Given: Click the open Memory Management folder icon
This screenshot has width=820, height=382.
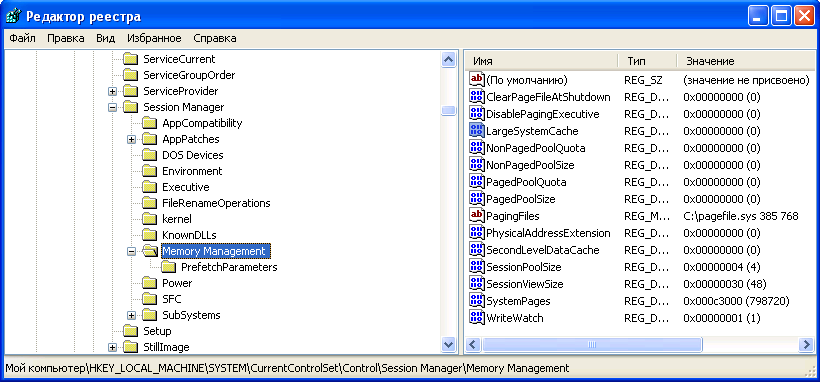Looking at the screenshot, I should (x=151, y=251).
